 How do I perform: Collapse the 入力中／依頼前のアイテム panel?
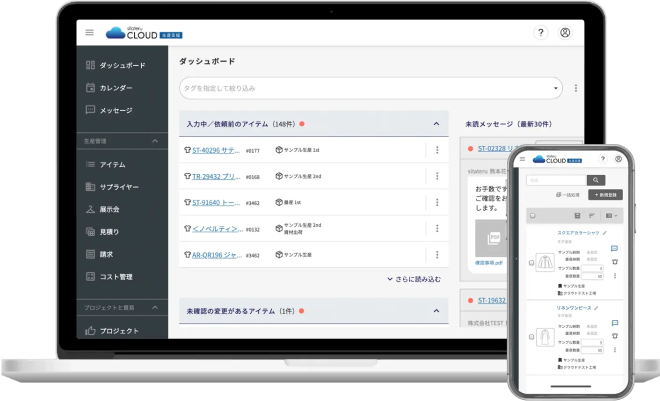(x=436, y=124)
